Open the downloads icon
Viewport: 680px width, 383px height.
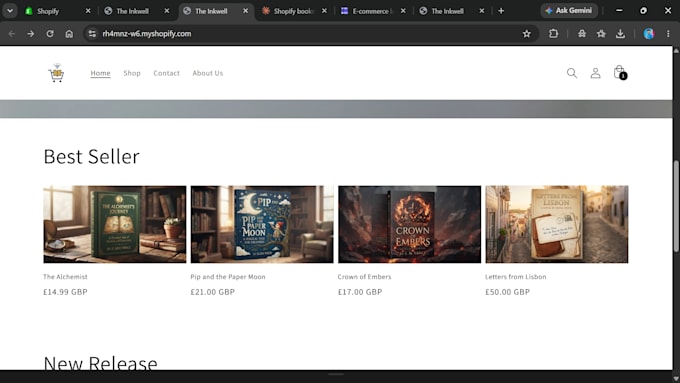pos(620,33)
